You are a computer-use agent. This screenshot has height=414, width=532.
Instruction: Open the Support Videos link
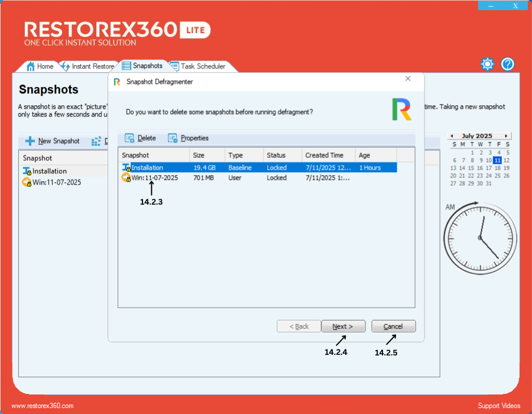tap(499, 406)
